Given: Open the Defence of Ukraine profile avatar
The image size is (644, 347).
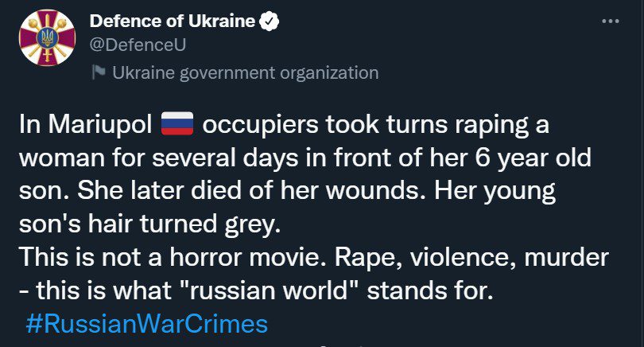Looking at the screenshot, I should click(x=47, y=37).
